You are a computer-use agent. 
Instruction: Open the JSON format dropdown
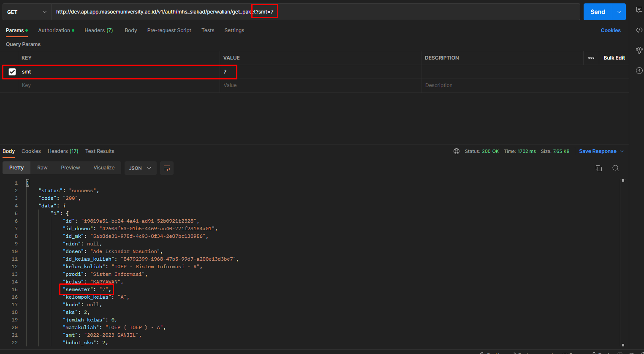point(140,168)
